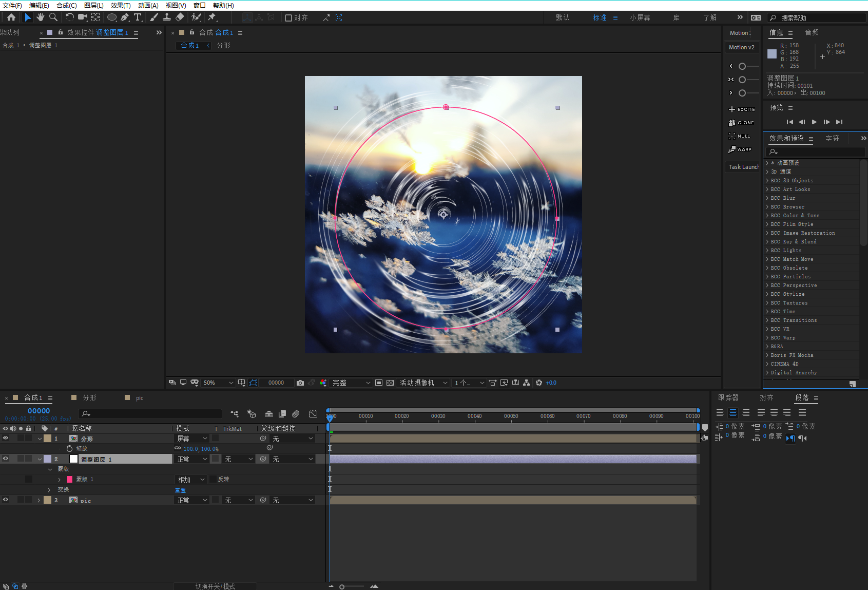Toggle motion blur icon in timeline header
Image resolution: width=868 pixels, height=590 pixels.
click(296, 414)
